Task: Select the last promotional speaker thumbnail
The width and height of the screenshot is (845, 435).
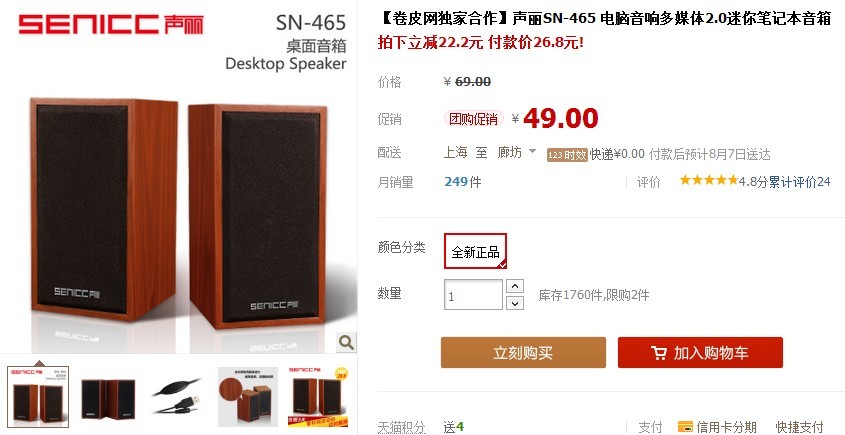Action: point(317,397)
